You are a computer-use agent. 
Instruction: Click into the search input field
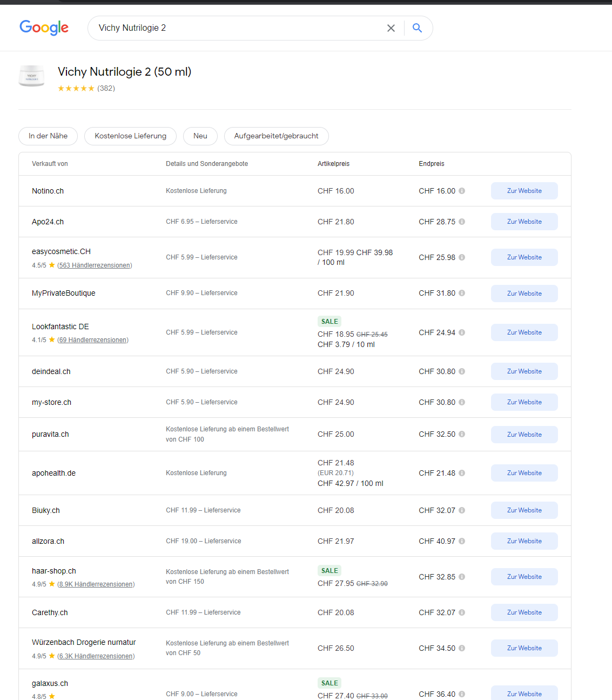point(238,28)
